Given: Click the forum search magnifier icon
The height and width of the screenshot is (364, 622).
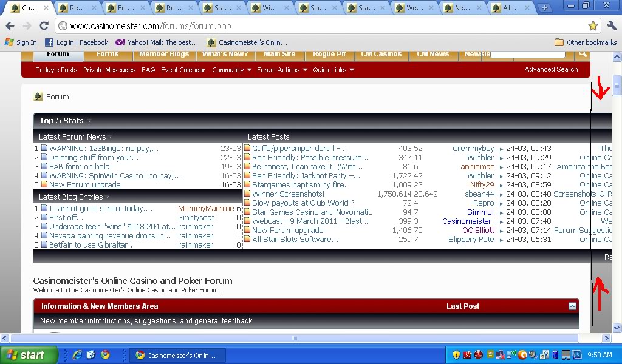Looking at the screenshot, I should coord(582,54).
